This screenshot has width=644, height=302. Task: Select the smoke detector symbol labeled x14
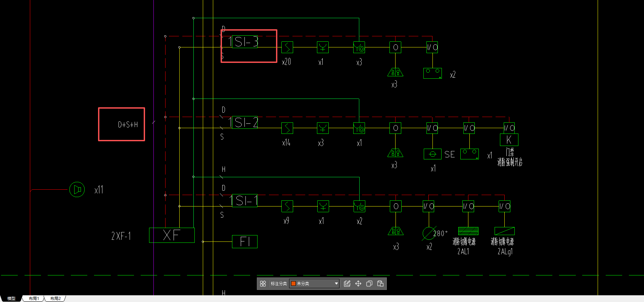(x=287, y=128)
